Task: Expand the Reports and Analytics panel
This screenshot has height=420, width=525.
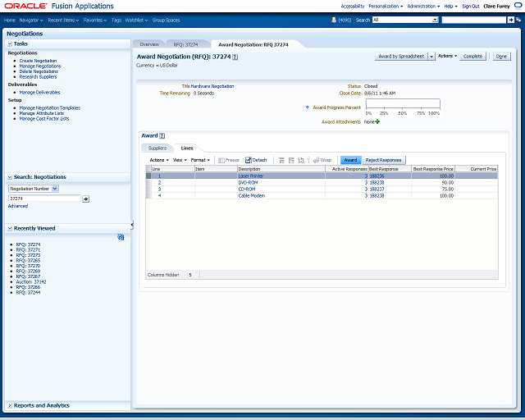Action: pyautogui.click(x=10, y=405)
